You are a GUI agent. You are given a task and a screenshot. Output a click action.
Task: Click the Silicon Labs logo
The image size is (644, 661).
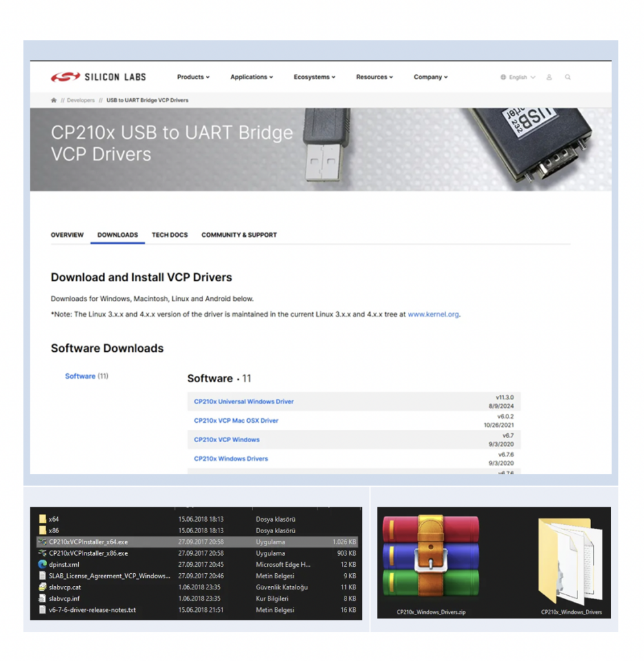[98, 77]
